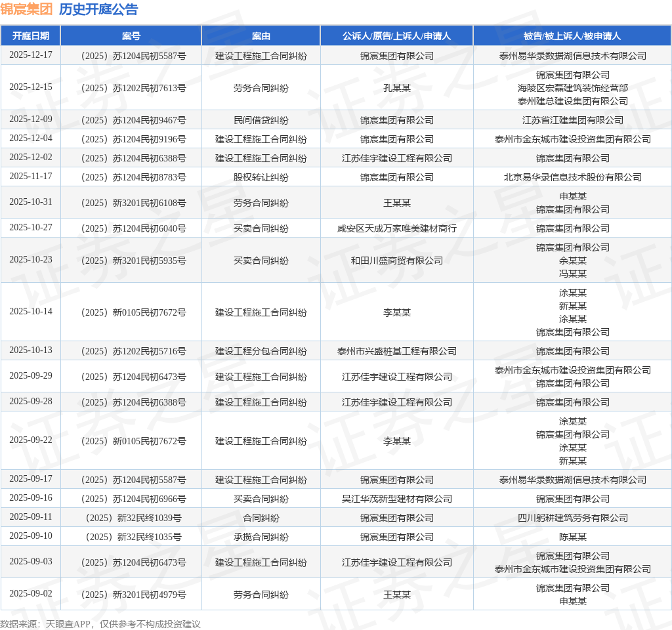Click plaintiff 孔某某
The image size is (672, 630).
(x=397, y=88)
